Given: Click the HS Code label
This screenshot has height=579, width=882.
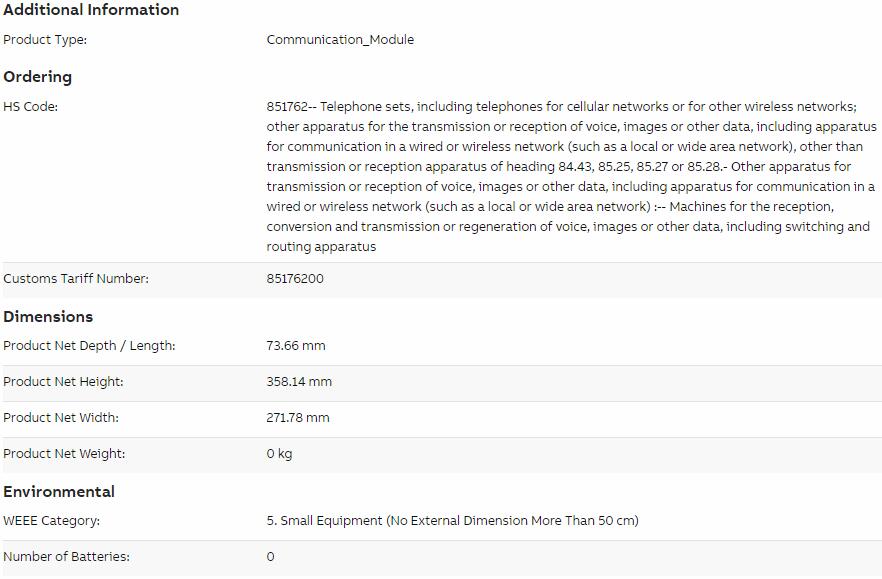Looking at the screenshot, I should 30,106.
